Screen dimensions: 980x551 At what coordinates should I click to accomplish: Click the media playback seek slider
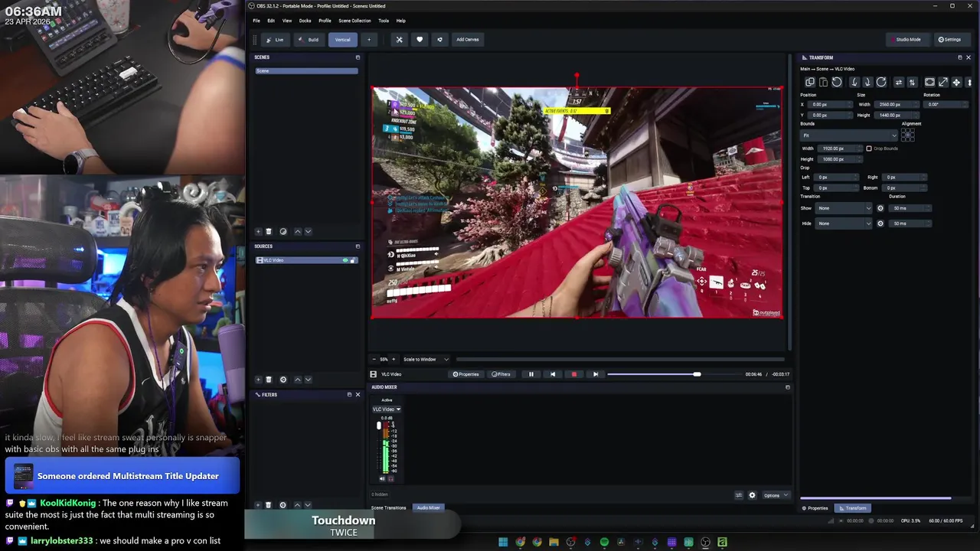click(x=674, y=374)
